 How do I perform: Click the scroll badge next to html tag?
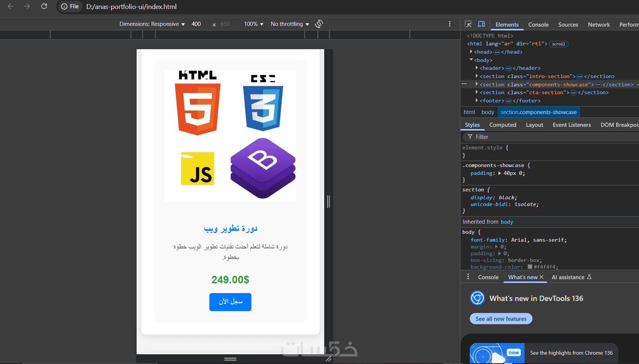pos(558,44)
